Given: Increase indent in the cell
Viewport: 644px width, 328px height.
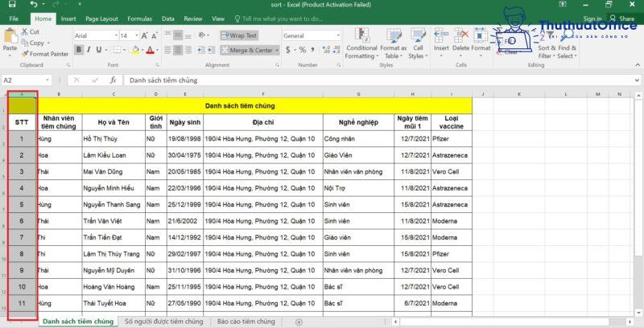Looking at the screenshot, I should tap(211, 50).
